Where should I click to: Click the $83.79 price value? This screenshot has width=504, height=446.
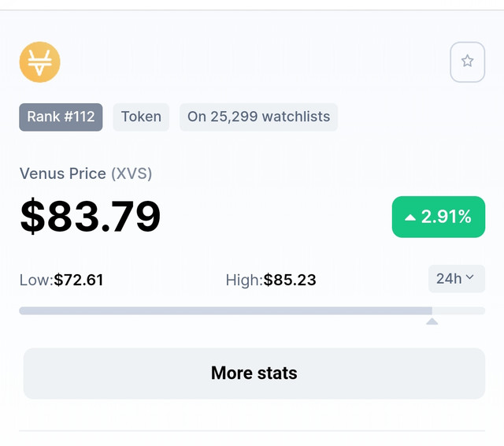pyautogui.click(x=90, y=216)
